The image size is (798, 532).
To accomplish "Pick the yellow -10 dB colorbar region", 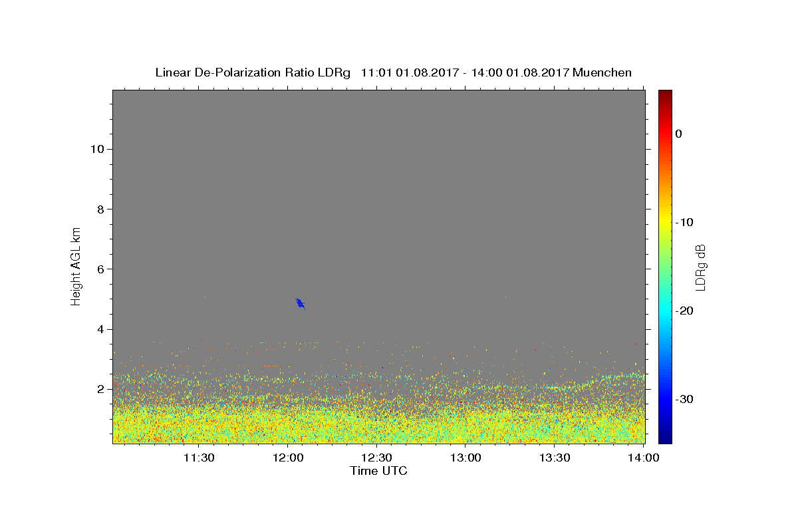I will coord(665,222).
